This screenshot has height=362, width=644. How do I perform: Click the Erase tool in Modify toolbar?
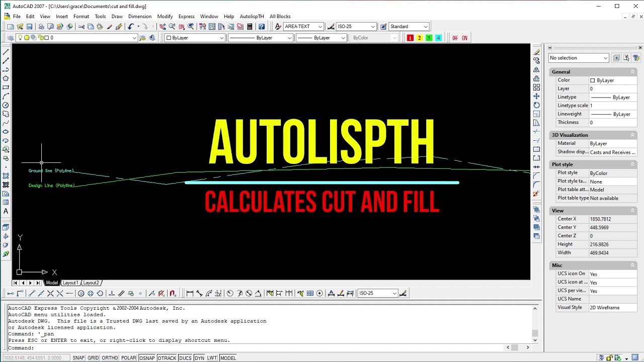tap(536, 52)
